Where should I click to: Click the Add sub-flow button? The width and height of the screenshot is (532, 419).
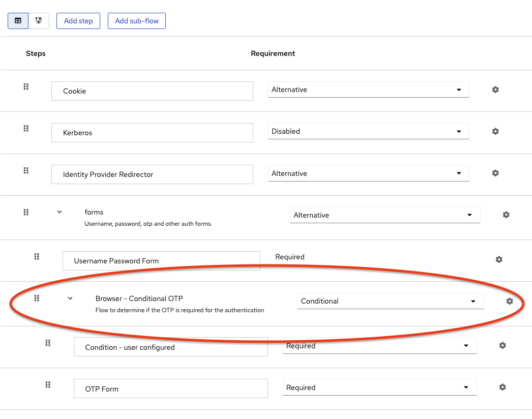[137, 21]
